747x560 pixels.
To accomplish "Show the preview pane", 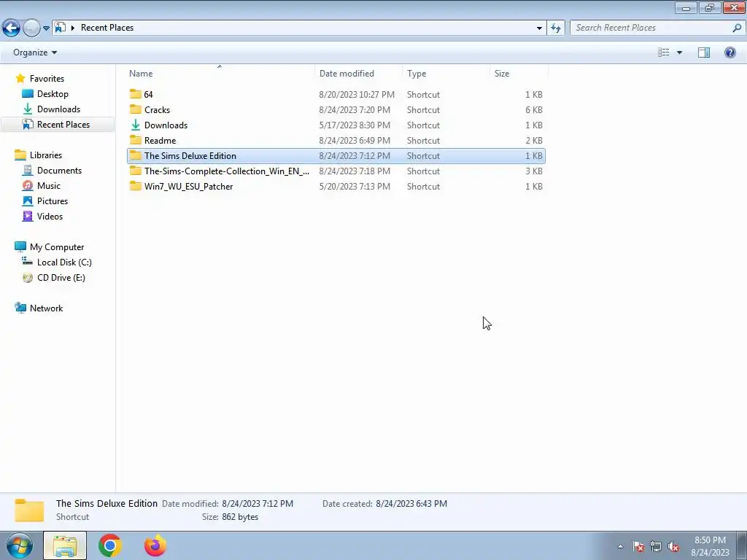I will pyautogui.click(x=704, y=52).
